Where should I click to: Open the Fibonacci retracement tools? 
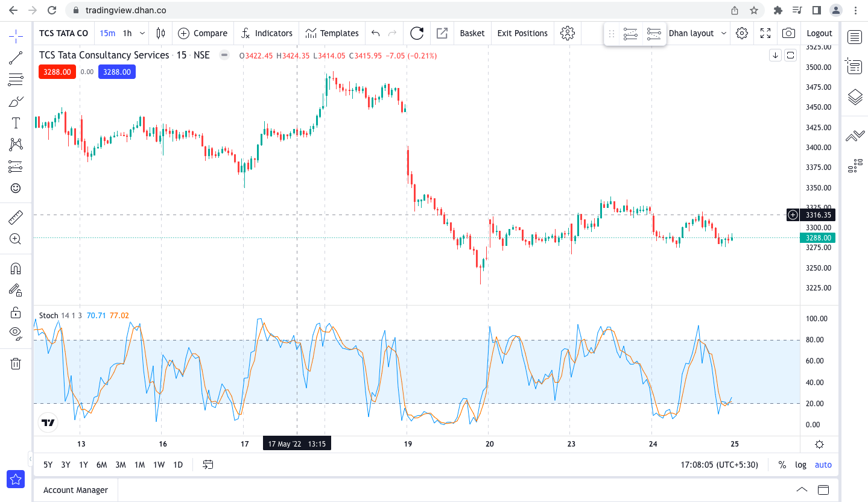pos(16,80)
